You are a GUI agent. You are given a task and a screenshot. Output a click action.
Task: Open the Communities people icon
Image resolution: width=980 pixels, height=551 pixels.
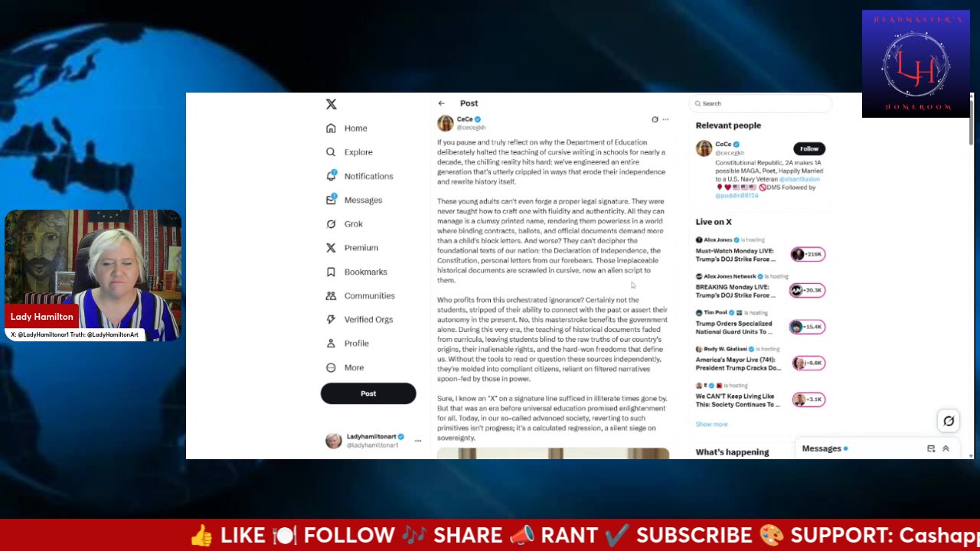coord(331,295)
